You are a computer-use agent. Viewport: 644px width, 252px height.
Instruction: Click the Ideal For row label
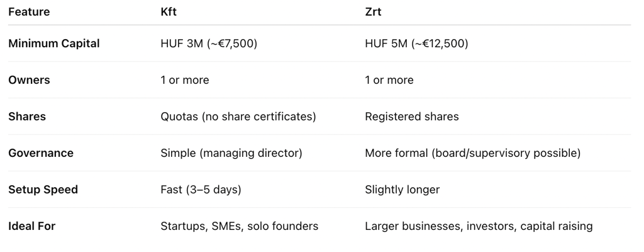(31, 226)
